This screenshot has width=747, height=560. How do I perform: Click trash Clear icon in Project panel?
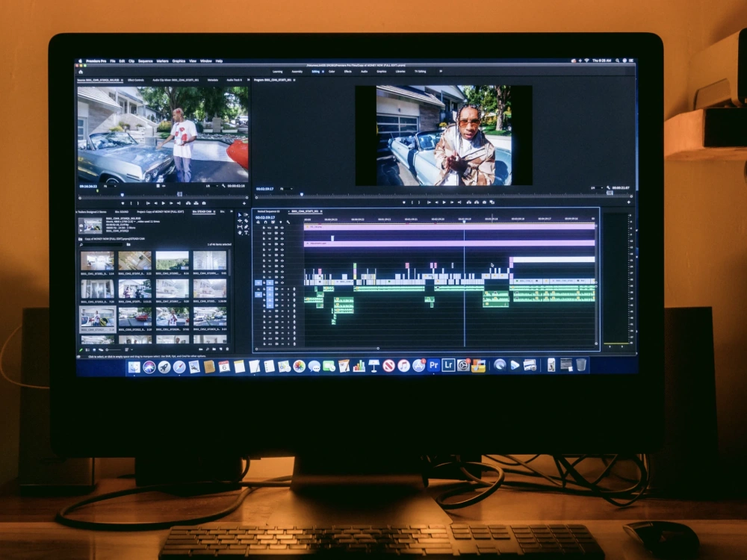point(227,349)
